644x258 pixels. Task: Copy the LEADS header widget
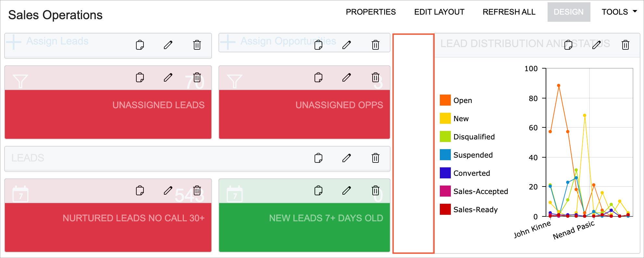click(x=318, y=158)
